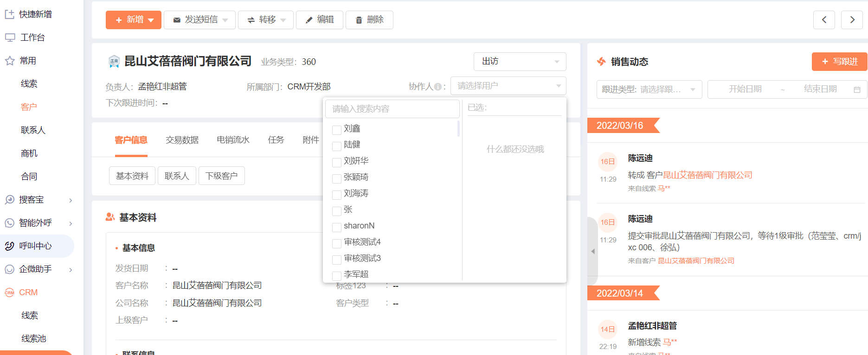This screenshot has height=355, width=868.
Task: Collapse the right panel with side arrow
Action: 593,251
